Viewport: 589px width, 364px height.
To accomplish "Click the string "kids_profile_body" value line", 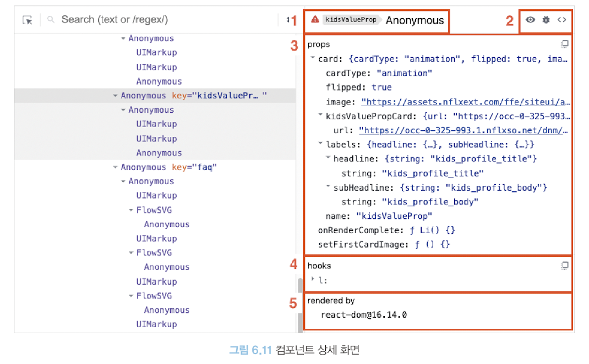I will pos(410,202).
